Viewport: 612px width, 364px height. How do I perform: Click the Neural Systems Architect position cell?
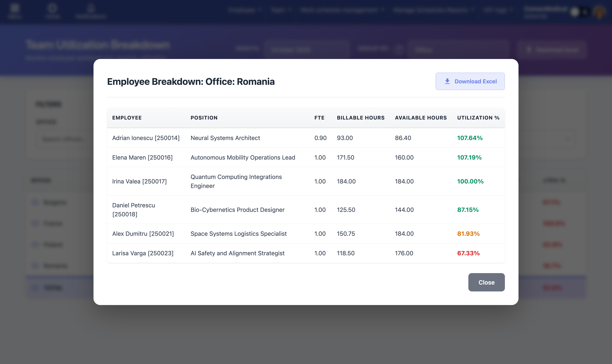point(225,138)
